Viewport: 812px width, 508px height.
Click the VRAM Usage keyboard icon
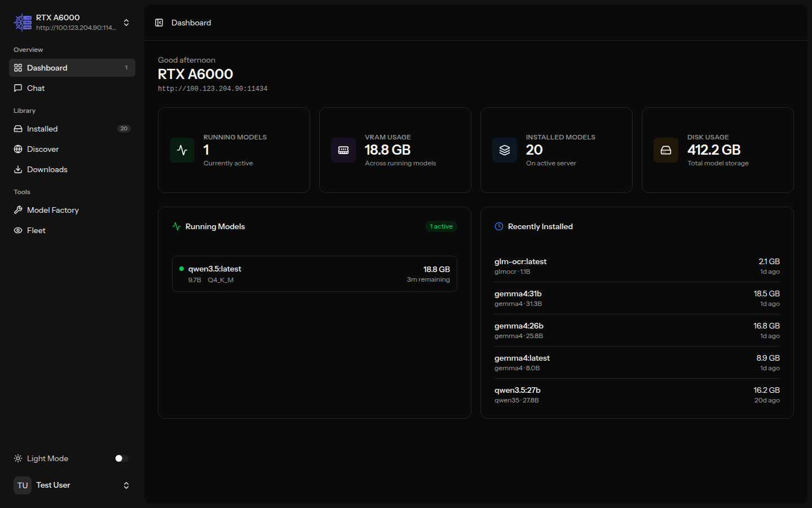tap(343, 150)
